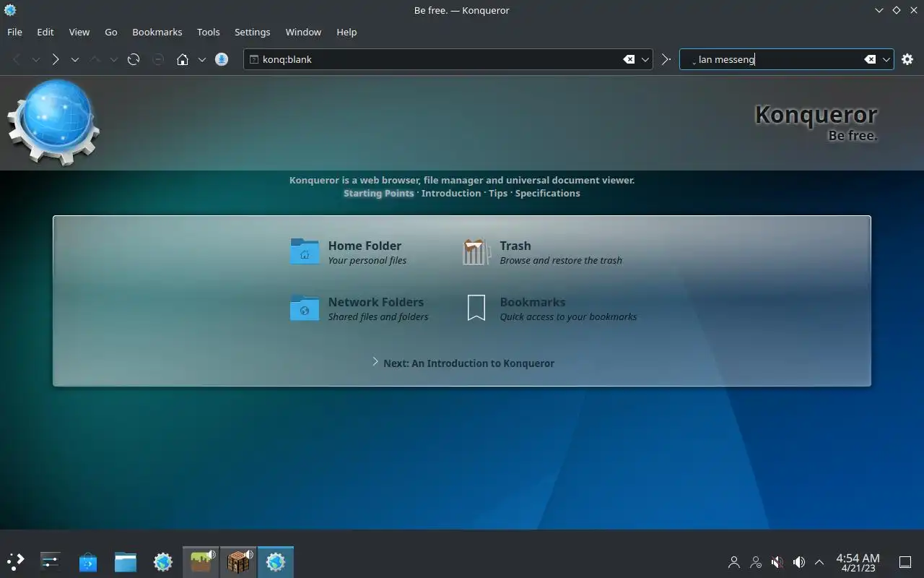Image resolution: width=924 pixels, height=578 pixels.
Task: Open the Bookmarks ribbon icon
Action: pos(476,308)
